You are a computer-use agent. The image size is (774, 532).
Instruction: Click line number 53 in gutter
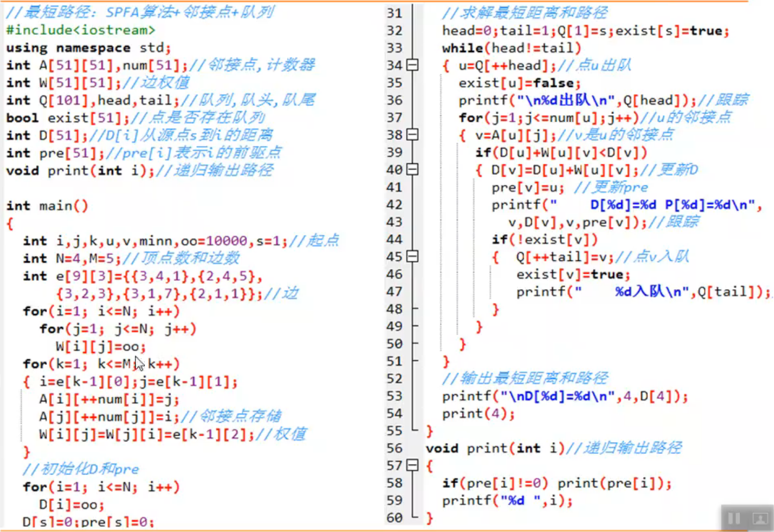coord(395,396)
